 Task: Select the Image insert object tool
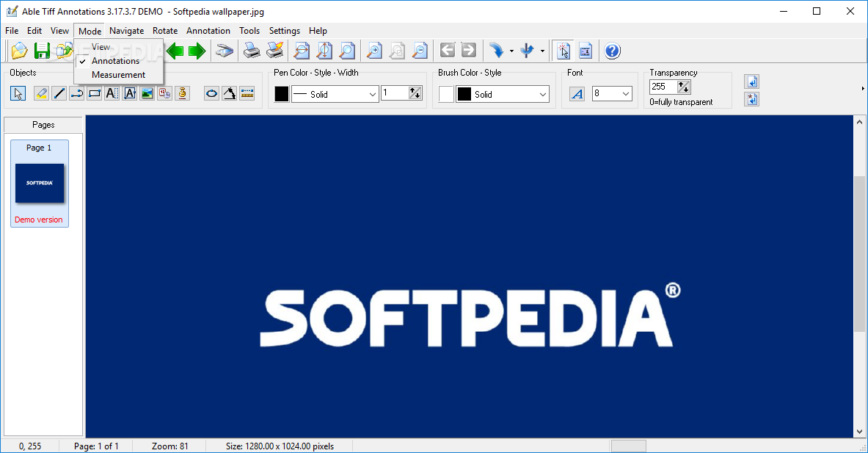[147, 93]
